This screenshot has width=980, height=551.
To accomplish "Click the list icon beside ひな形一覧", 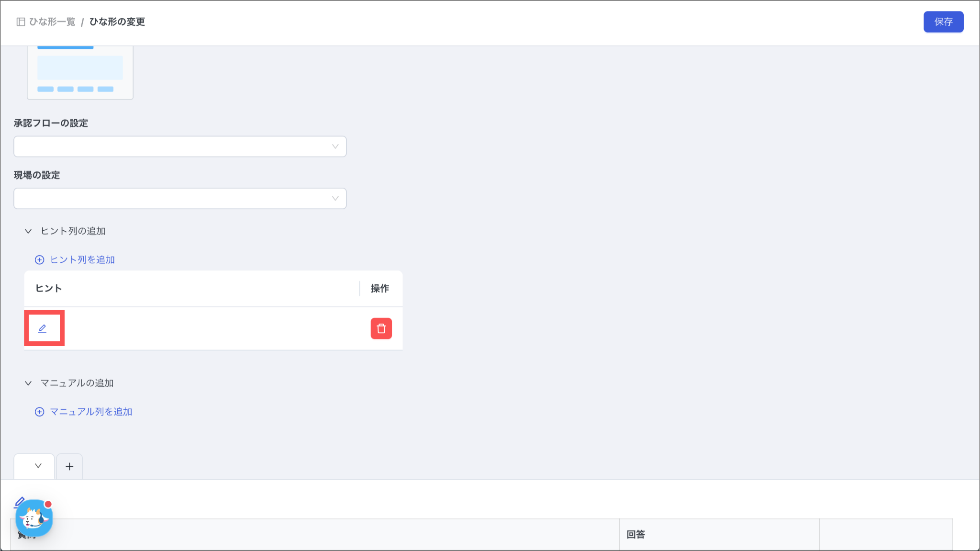I will [x=21, y=22].
